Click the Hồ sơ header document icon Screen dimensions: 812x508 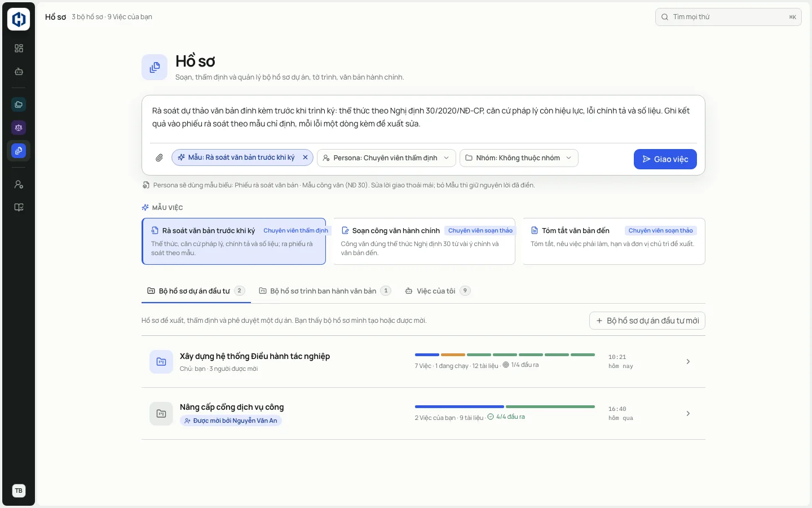tap(155, 68)
